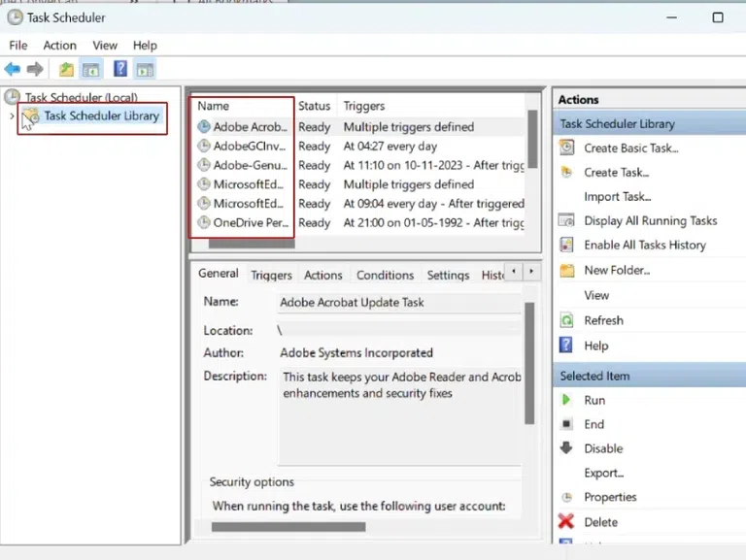Image resolution: width=746 pixels, height=560 pixels.
Task: Click the Task Scheduler (Local) clock icon
Action: pos(12,97)
